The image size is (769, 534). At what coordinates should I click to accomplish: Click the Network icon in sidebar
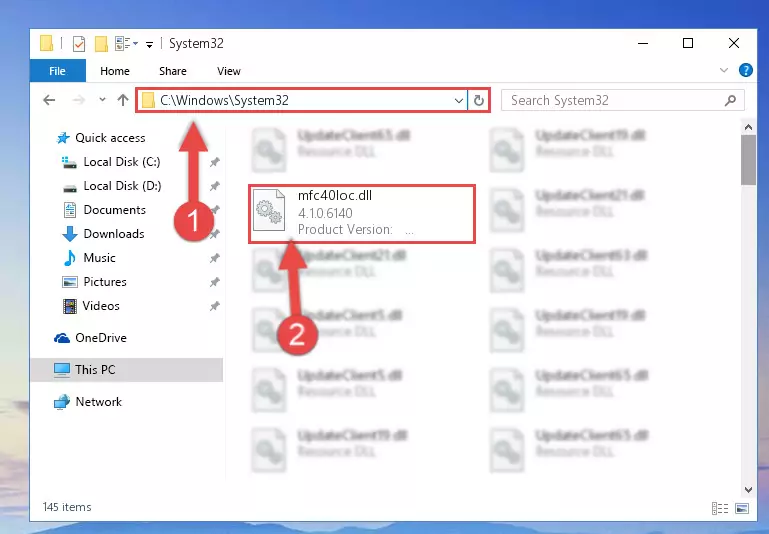pyautogui.click(x=62, y=402)
